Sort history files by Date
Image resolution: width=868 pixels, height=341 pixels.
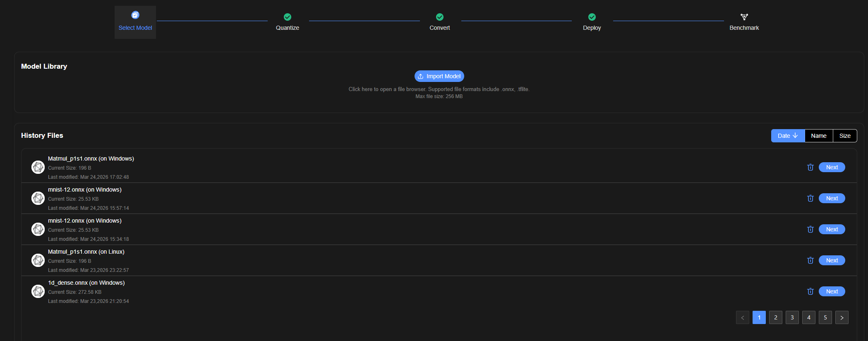click(787, 136)
